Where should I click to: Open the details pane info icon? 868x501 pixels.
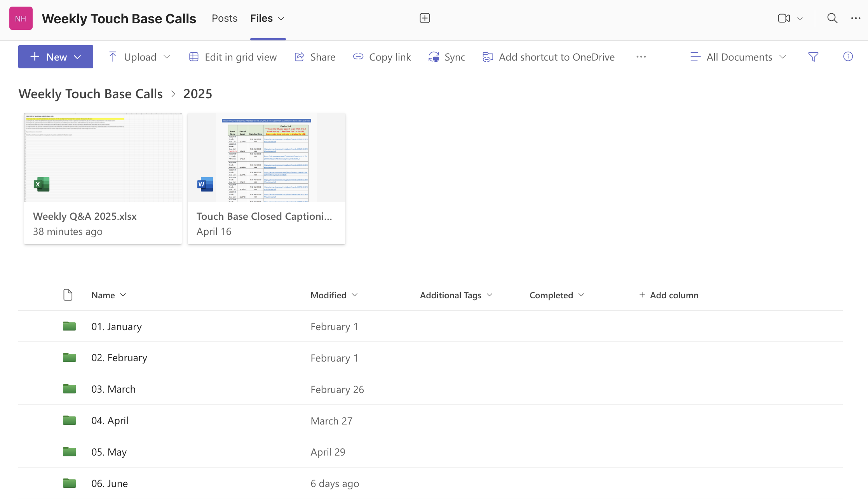point(848,57)
